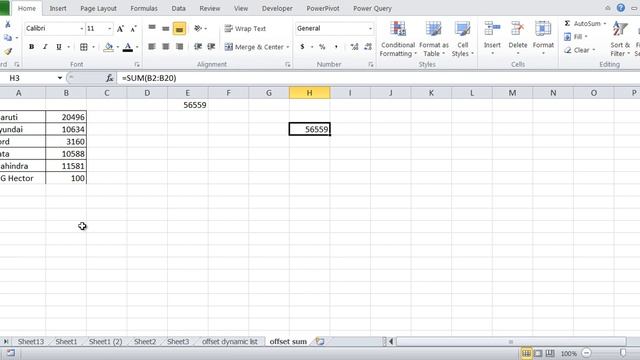
Task: Open Conditional Formatting menu
Action: pyautogui.click(x=398, y=39)
